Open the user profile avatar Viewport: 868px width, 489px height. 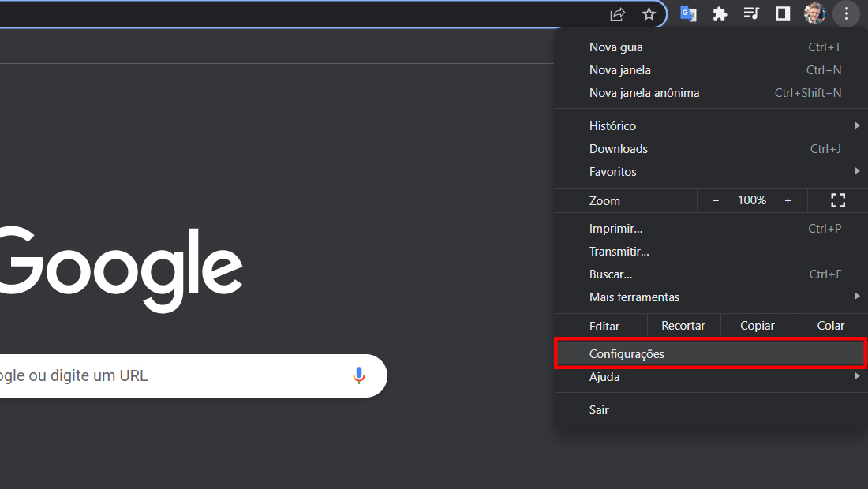(x=814, y=13)
